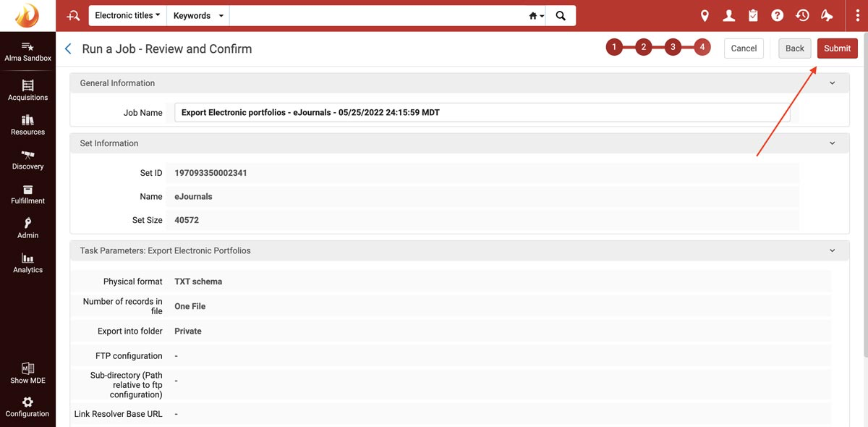Open Configuration gear in sidebar
Viewport: 868px width, 427px height.
(x=27, y=407)
